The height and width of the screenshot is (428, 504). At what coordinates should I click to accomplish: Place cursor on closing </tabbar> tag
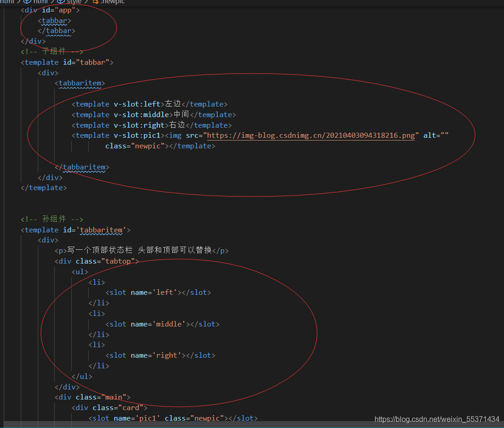[x=56, y=31]
